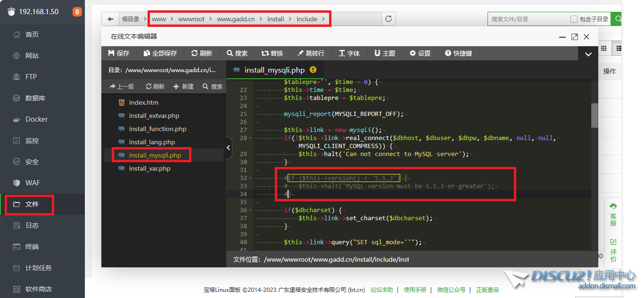
Task: Click 根目录 in the breadcrumb path
Action: tap(131, 19)
